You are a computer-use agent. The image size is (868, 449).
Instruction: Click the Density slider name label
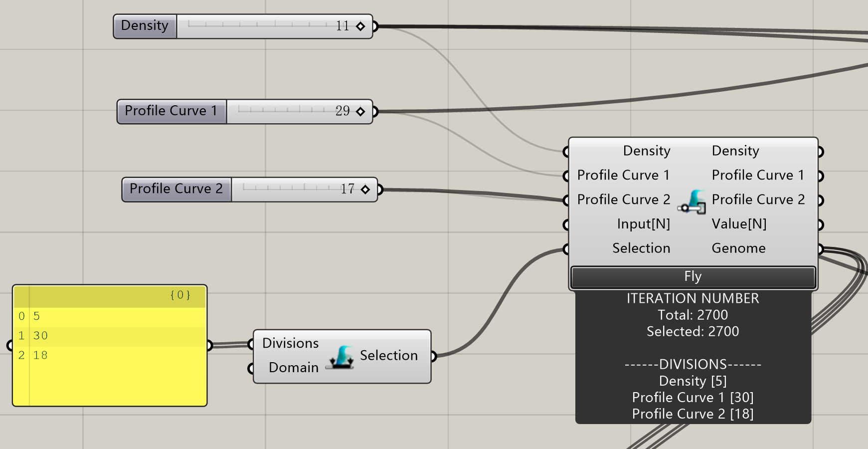145,26
